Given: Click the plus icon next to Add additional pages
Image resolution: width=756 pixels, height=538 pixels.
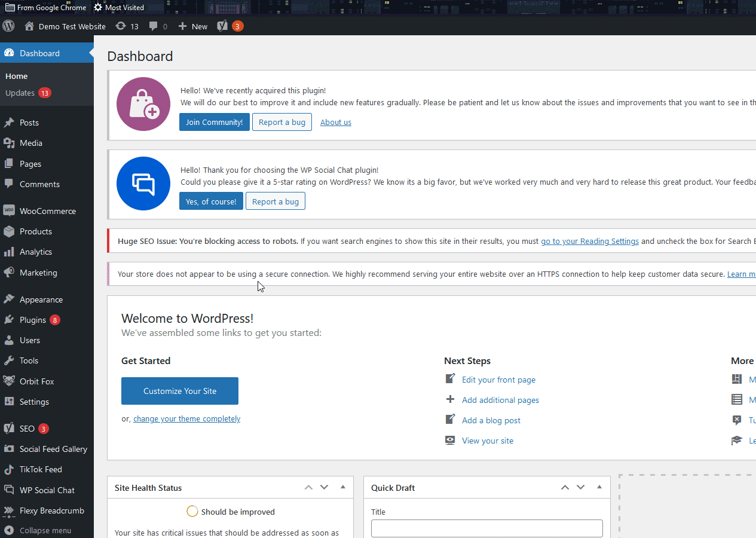Looking at the screenshot, I should (451, 399).
